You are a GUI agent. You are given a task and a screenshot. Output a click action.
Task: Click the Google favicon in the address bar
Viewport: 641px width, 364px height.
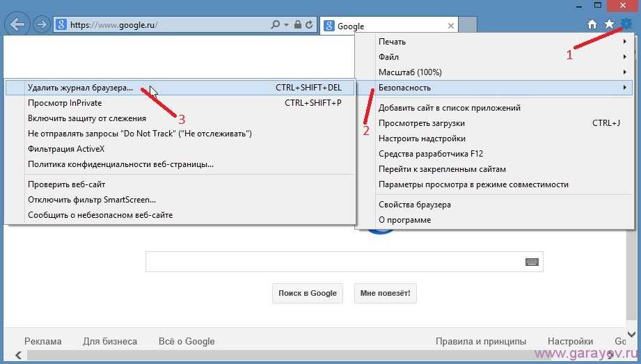pos(61,24)
